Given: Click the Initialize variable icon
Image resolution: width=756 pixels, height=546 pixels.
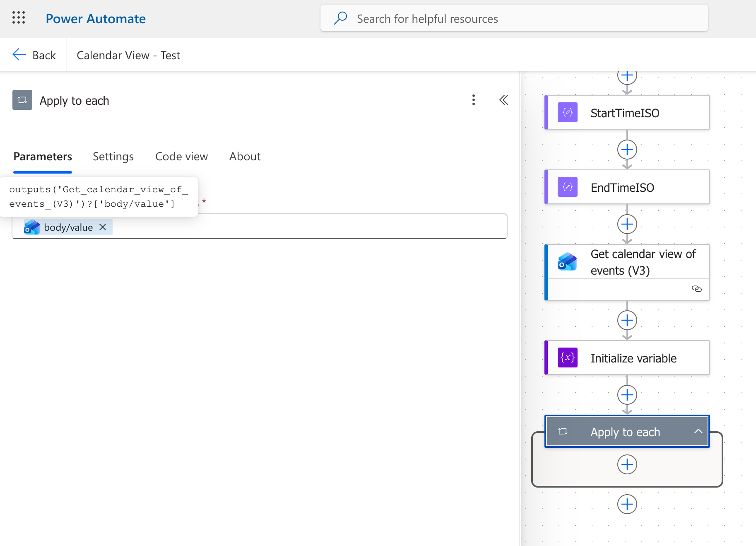Looking at the screenshot, I should 568,358.
